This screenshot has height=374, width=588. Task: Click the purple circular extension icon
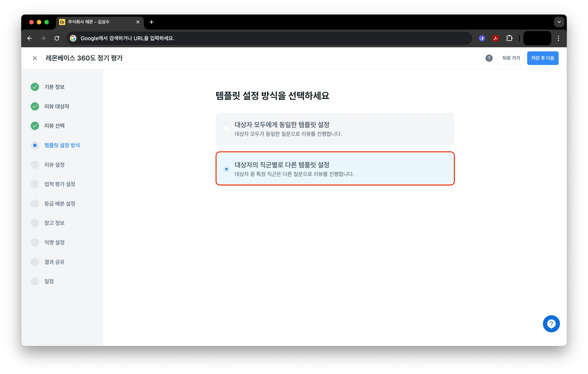pyautogui.click(x=482, y=38)
